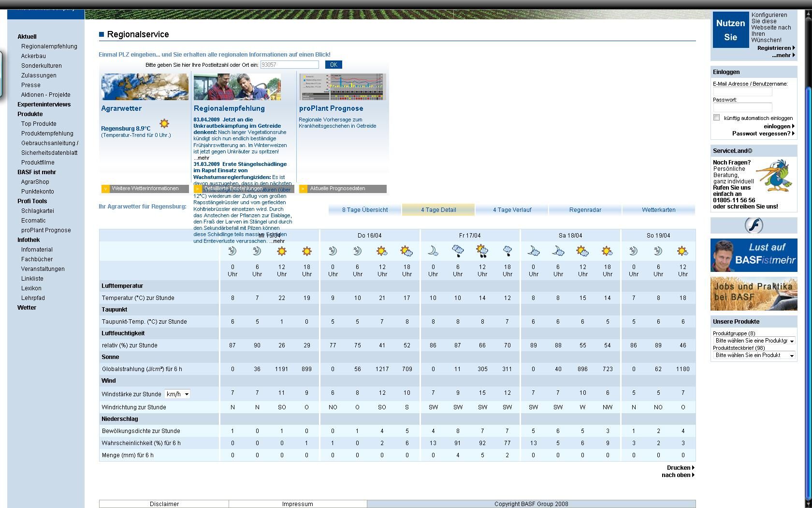Click the E-Mail Adresse login field
This screenshot has width=812, height=508.
[742, 91]
